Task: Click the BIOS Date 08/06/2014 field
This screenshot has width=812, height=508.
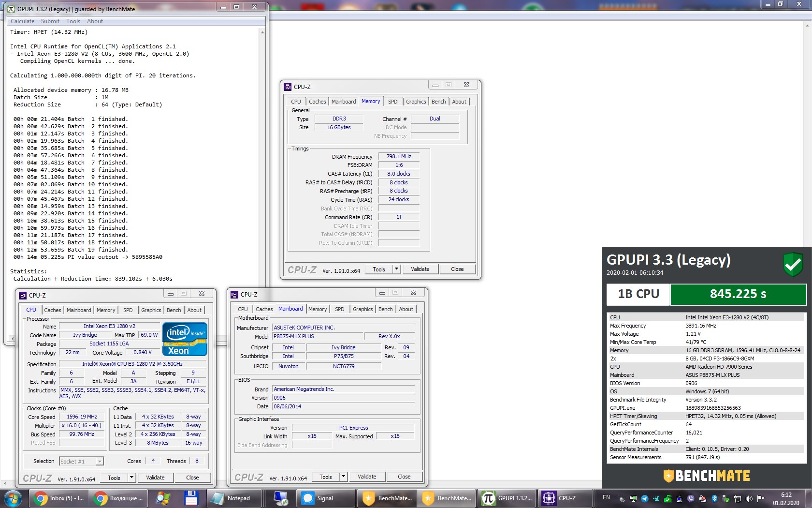Action: point(343,406)
